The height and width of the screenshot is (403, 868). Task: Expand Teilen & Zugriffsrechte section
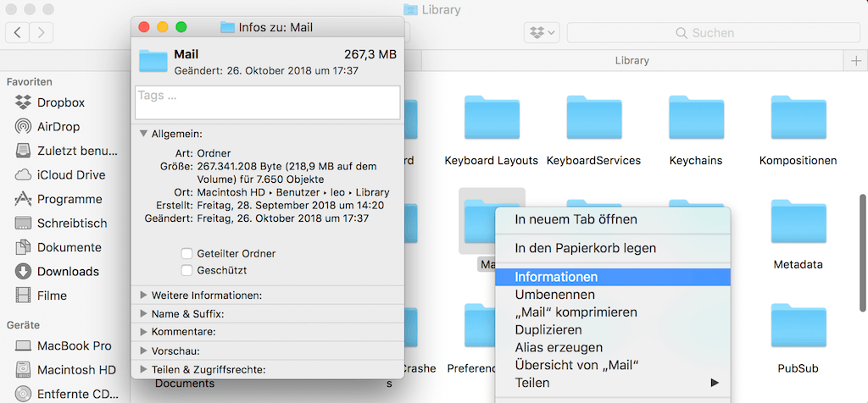point(144,369)
